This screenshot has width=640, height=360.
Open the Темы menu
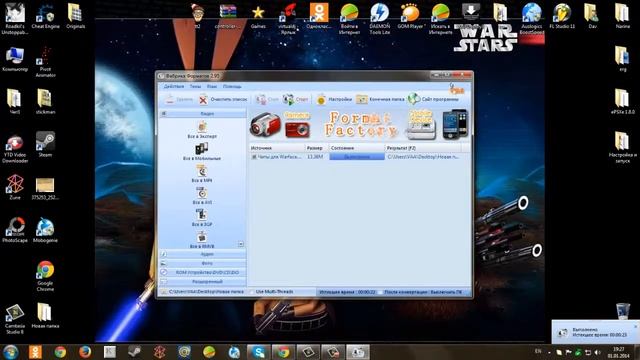pos(195,87)
